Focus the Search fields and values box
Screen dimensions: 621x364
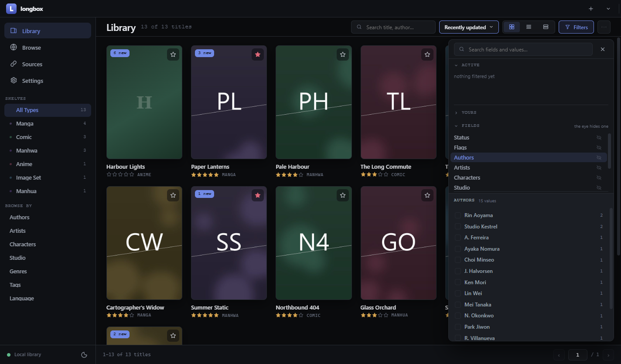tap(523, 49)
